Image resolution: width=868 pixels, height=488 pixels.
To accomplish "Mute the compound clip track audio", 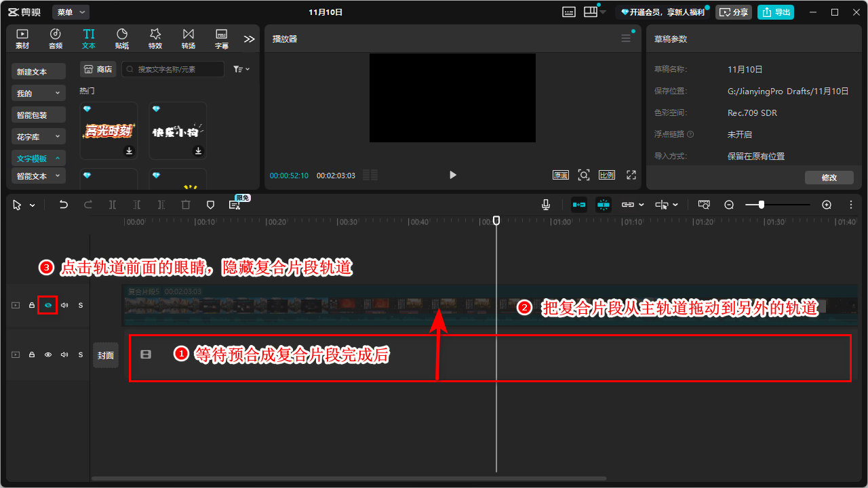I will coord(64,306).
